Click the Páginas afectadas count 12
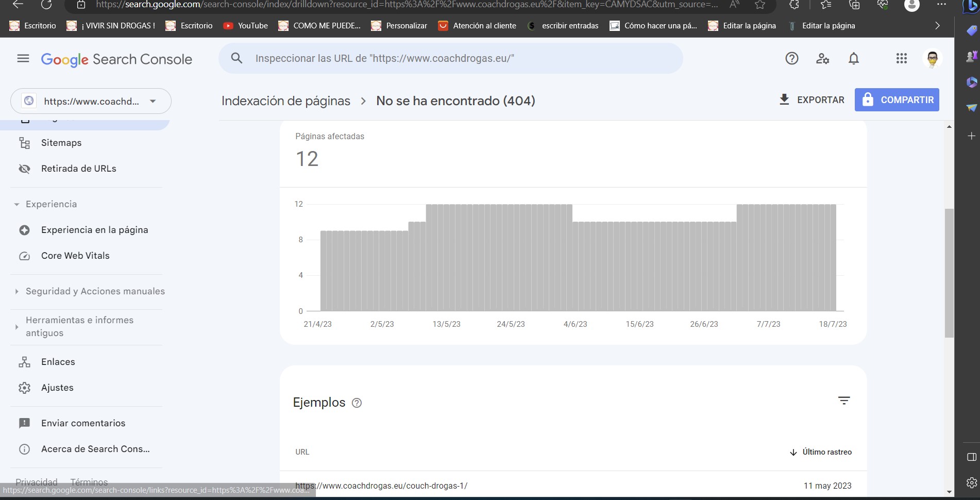This screenshot has height=500, width=980. click(x=307, y=159)
